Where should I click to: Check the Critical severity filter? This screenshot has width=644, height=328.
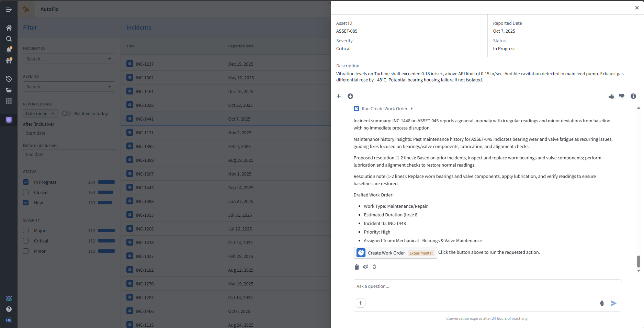pyautogui.click(x=26, y=241)
